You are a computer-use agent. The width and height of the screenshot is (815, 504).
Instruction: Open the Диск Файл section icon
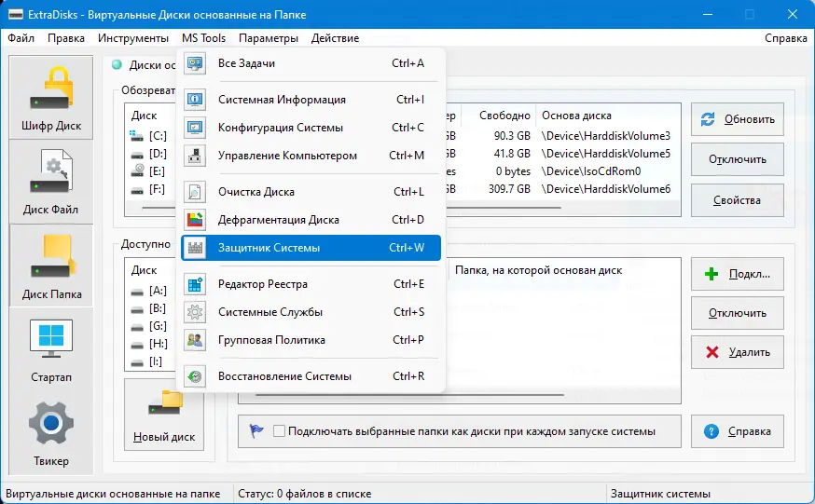(51, 171)
